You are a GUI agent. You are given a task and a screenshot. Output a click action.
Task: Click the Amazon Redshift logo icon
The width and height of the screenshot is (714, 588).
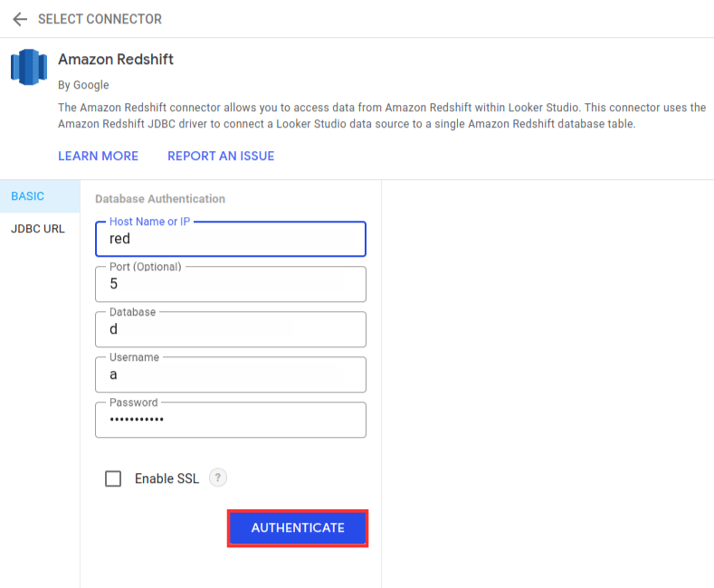28,67
